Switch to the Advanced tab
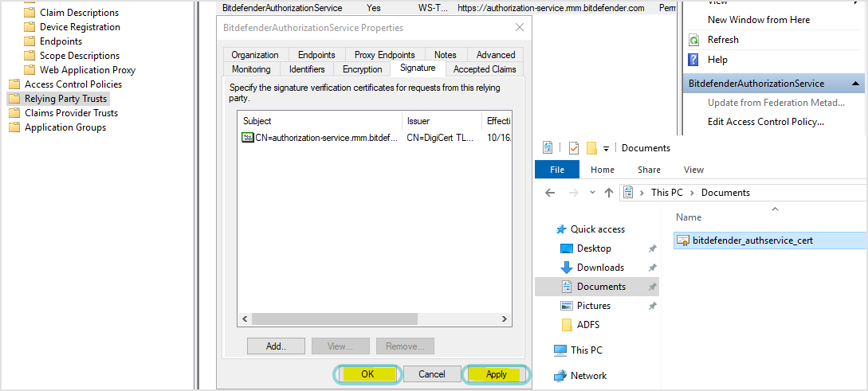868x391 pixels. [496, 55]
